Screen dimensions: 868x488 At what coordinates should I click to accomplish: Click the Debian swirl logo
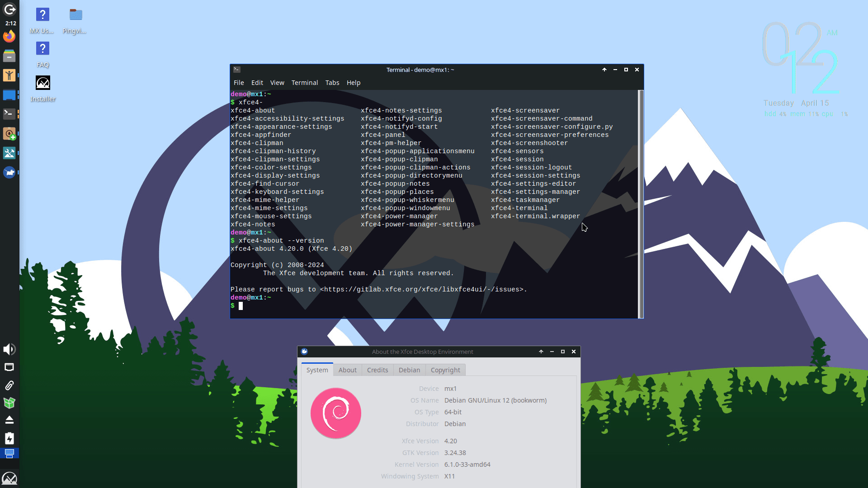point(336,413)
